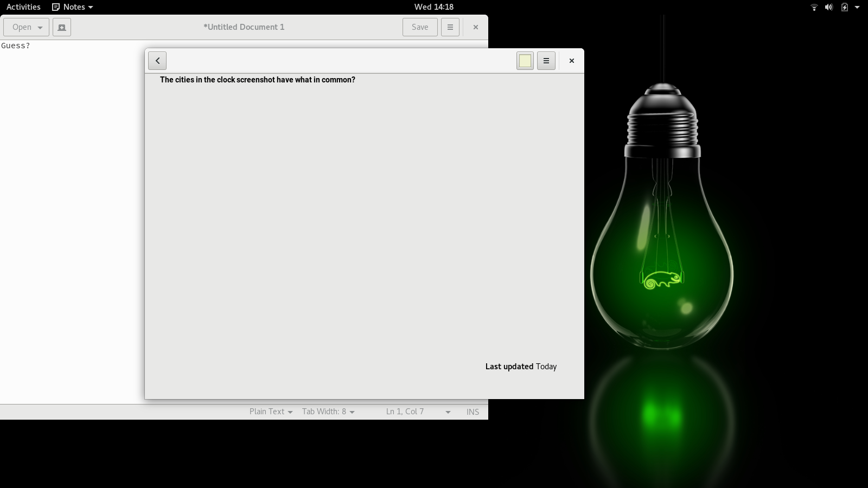
Task: Go back using the Notes back arrow
Action: [x=157, y=61]
